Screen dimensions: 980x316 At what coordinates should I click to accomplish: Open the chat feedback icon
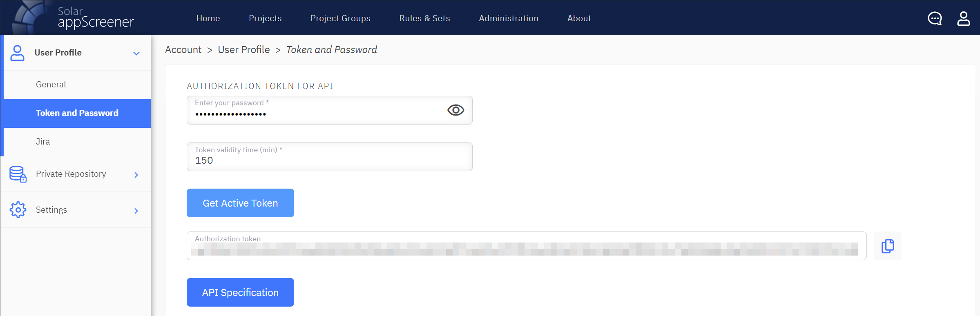[935, 18]
